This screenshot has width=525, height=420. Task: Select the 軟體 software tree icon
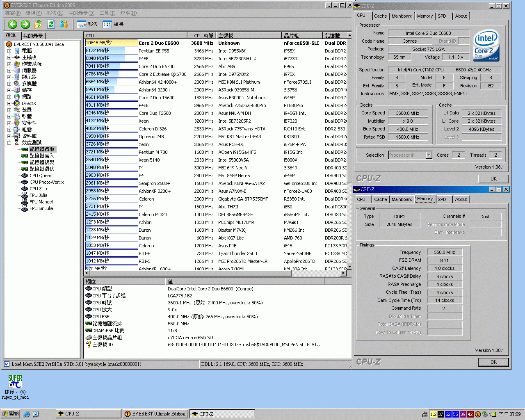coord(17,116)
